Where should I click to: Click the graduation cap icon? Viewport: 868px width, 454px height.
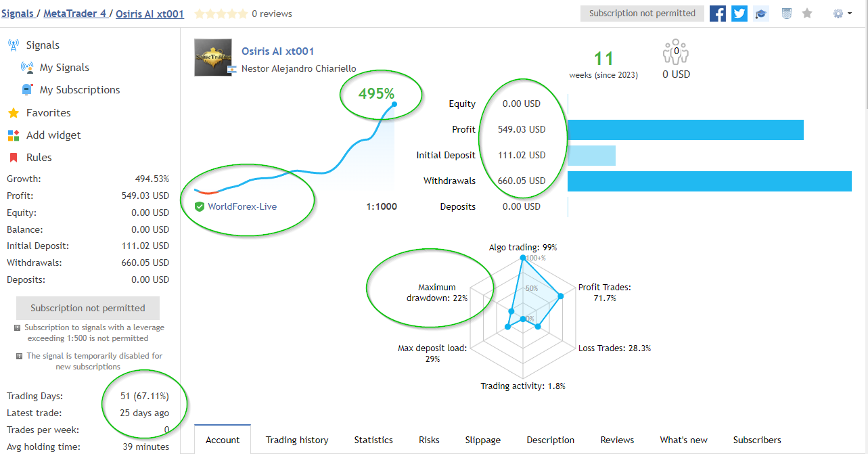point(761,13)
